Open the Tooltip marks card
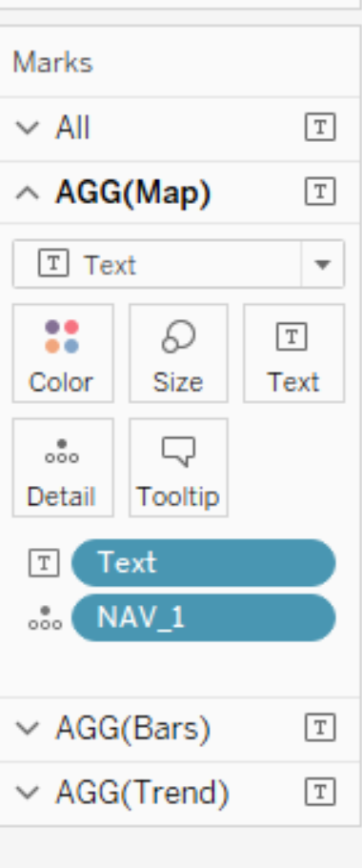The width and height of the screenshot is (362, 868). pos(178,467)
